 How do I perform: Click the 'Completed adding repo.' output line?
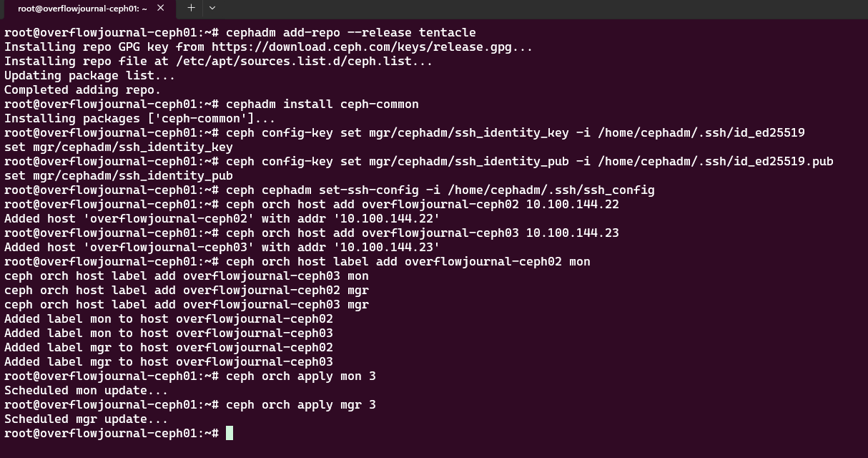[82, 90]
